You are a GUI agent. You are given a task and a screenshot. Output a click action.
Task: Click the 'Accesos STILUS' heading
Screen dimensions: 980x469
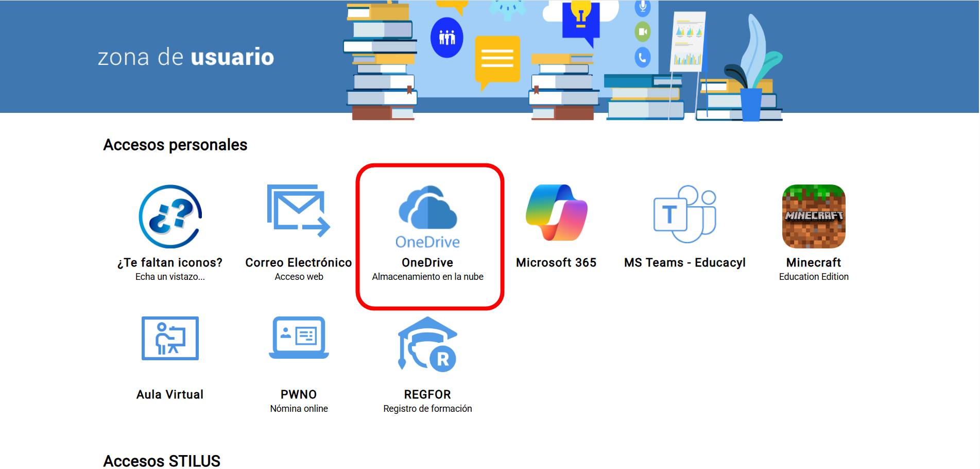162,461
